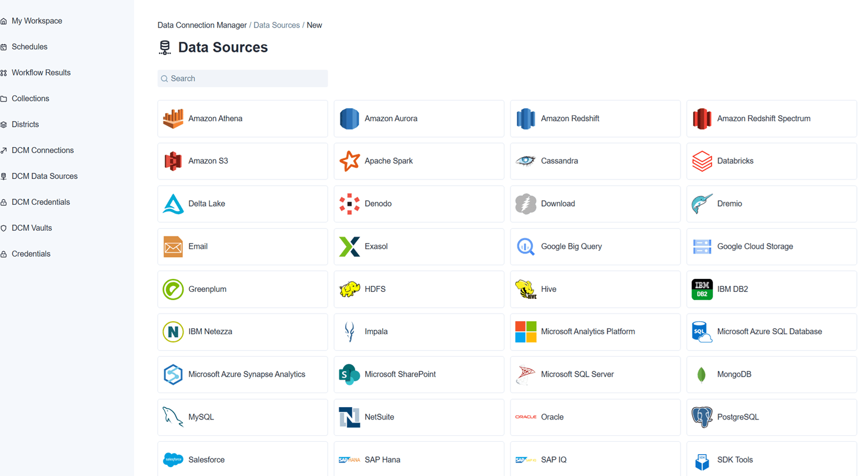Click the Exasol X logo icon
This screenshot has width=868, height=476.
349,247
